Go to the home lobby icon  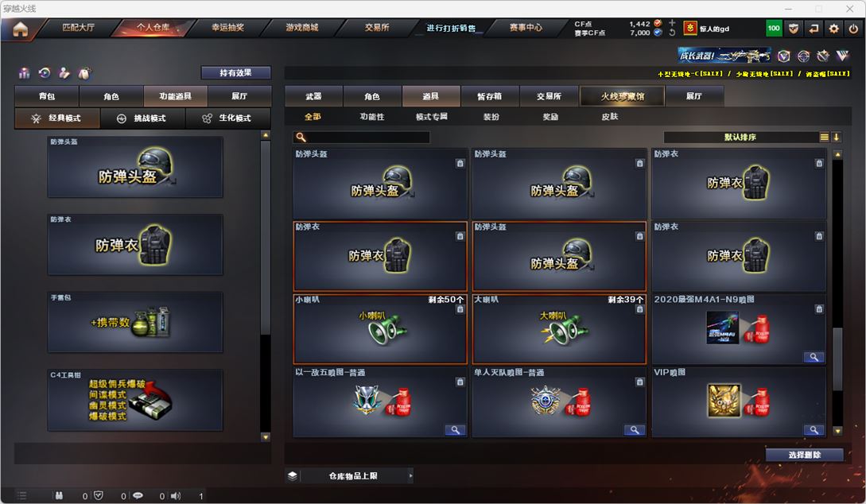tap(21, 29)
